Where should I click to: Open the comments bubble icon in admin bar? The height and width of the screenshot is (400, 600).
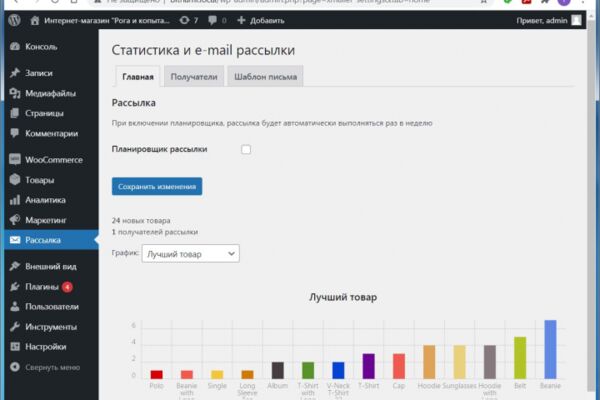click(212, 20)
